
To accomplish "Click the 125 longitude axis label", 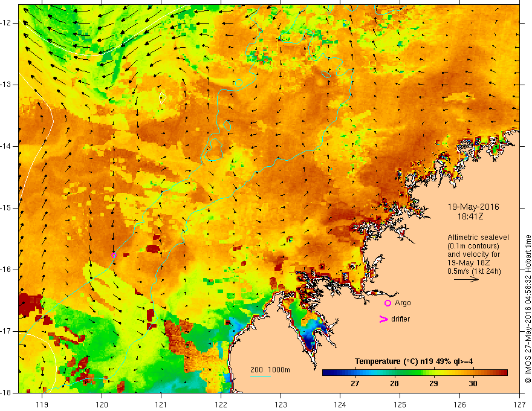I will coord(400,404).
